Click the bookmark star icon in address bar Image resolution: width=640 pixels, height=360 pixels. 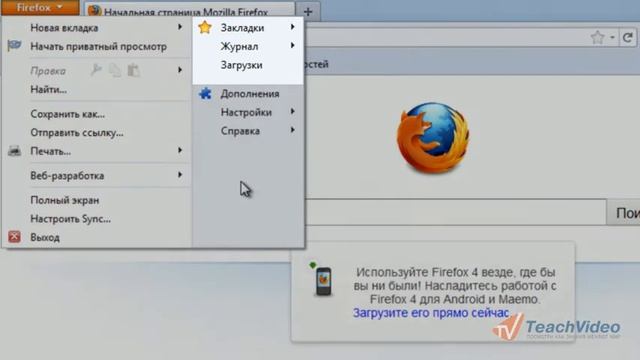(x=597, y=38)
